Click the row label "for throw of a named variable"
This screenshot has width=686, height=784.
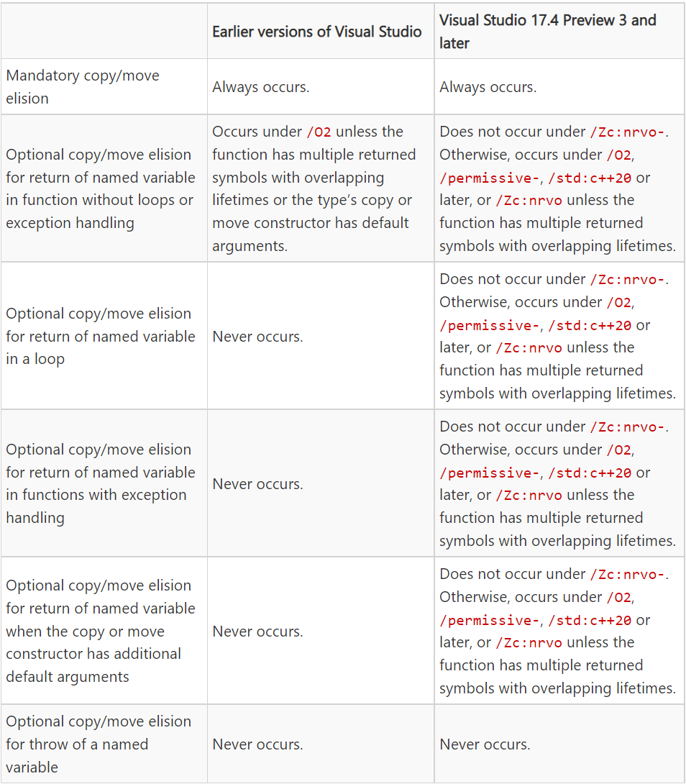pos(99,744)
